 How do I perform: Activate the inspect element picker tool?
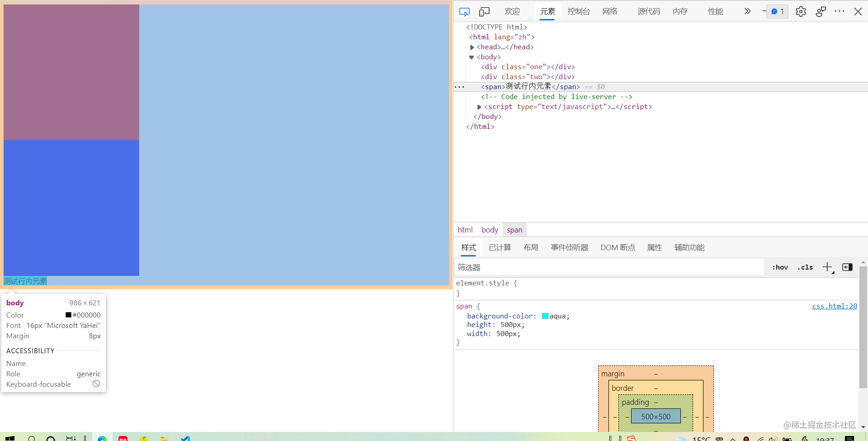[464, 12]
